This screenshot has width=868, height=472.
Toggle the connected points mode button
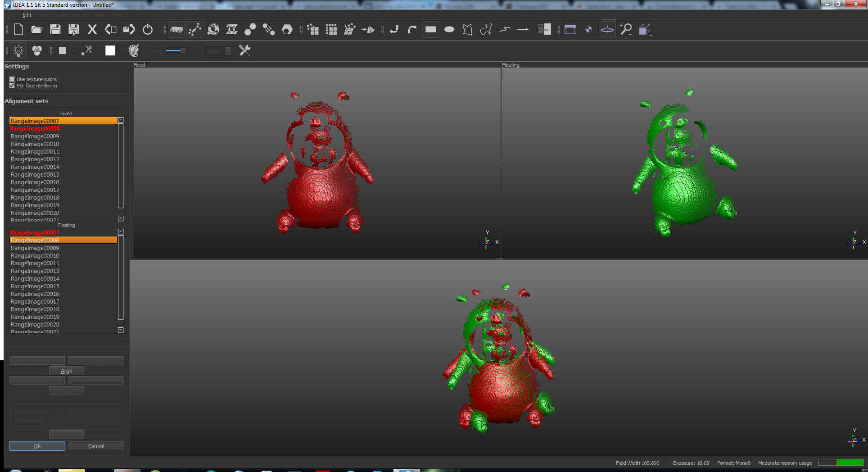point(195,30)
